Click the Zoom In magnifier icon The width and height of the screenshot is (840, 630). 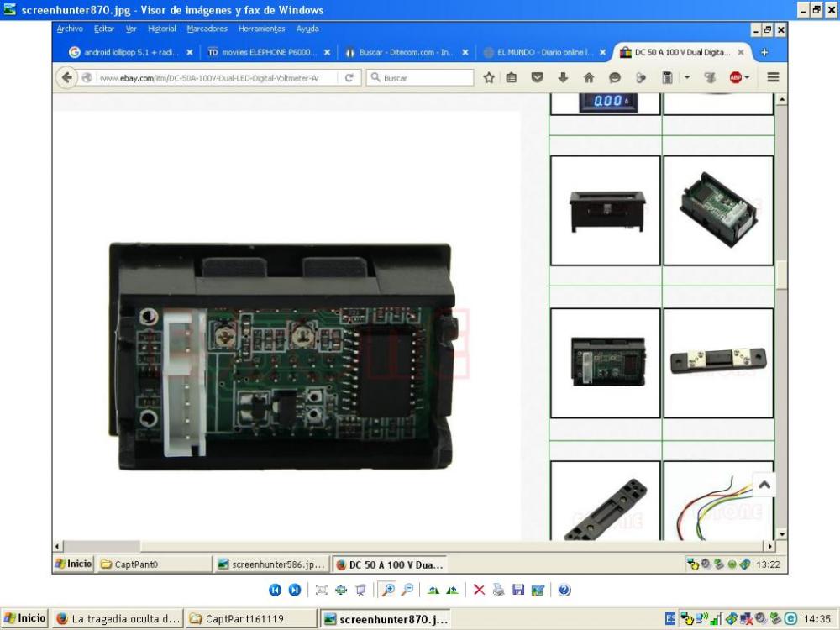click(386, 590)
